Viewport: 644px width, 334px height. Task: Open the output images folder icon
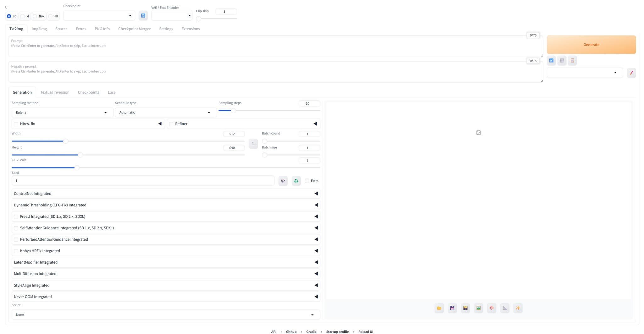pos(439,308)
